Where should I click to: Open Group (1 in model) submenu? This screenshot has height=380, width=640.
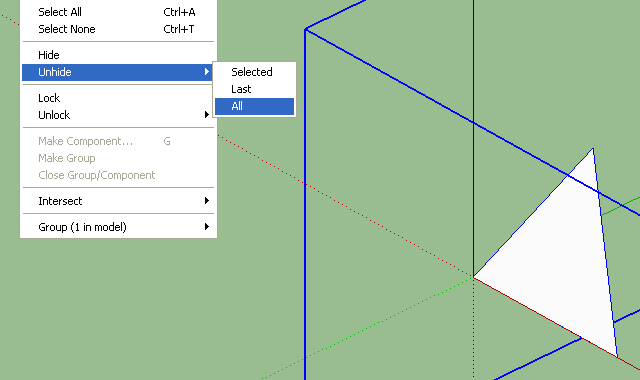(118, 227)
